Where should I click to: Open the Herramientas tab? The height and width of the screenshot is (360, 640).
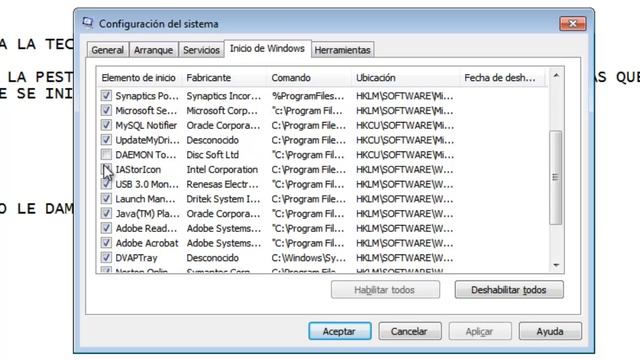pyautogui.click(x=342, y=50)
